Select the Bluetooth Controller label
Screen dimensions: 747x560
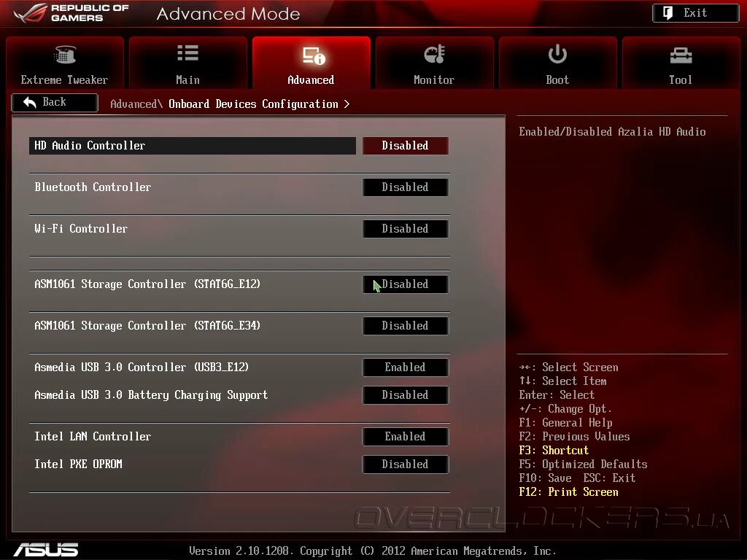point(93,187)
